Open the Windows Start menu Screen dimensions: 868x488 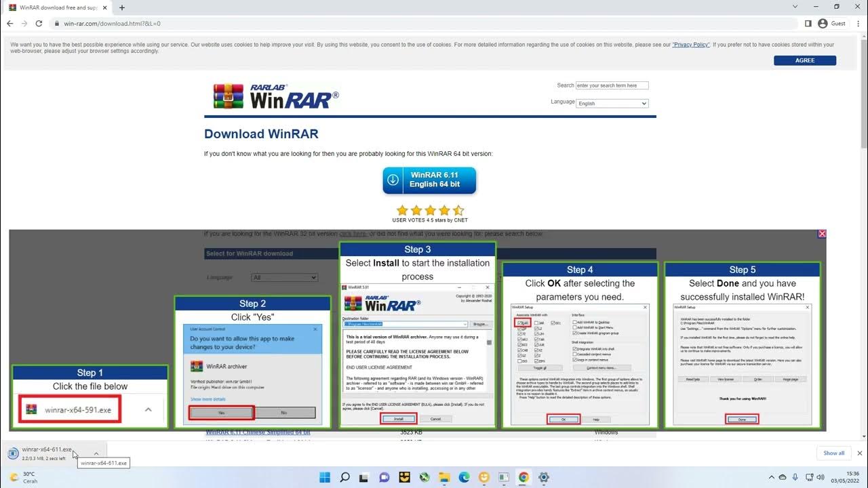[x=325, y=477]
